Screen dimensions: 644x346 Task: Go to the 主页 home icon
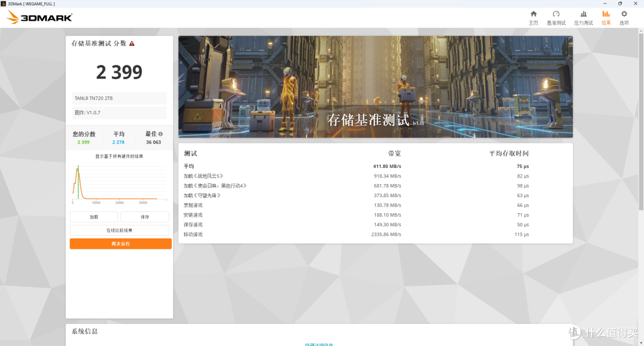pos(533,14)
